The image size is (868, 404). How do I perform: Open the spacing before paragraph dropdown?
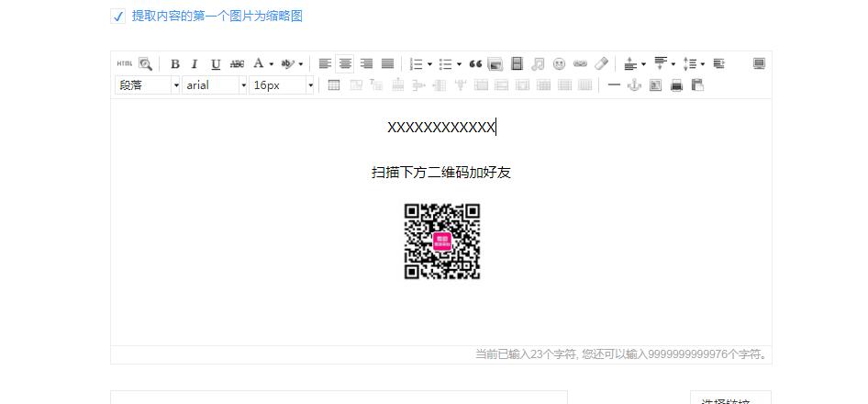click(x=643, y=64)
